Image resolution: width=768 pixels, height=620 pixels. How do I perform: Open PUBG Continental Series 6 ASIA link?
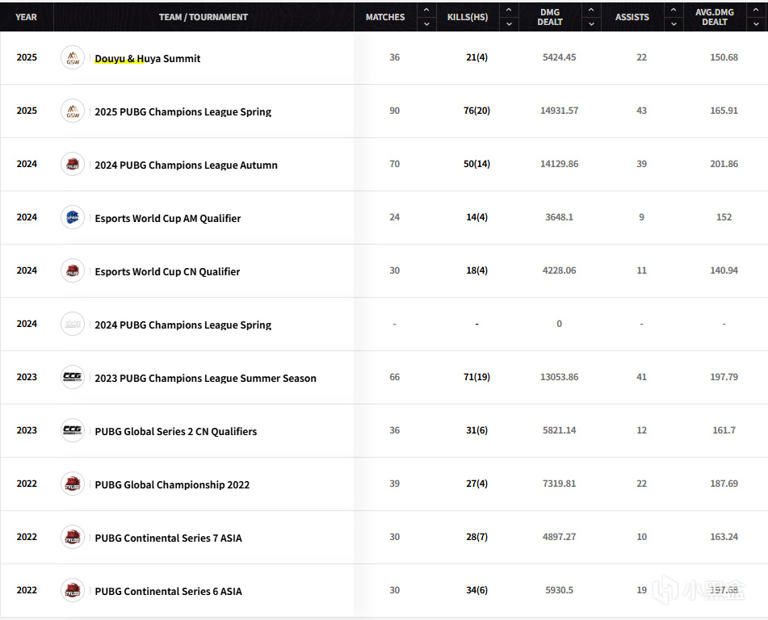point(168,591)
